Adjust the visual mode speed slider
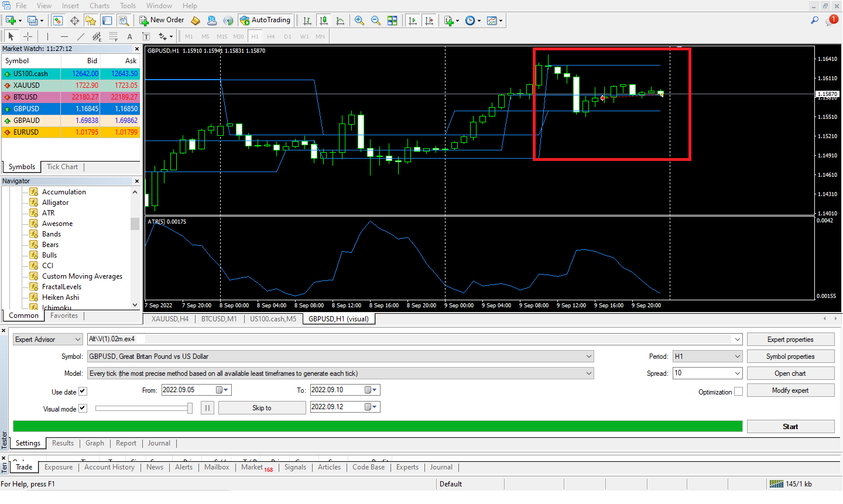The height and width of the screenshot is (504, 843). 190,409
